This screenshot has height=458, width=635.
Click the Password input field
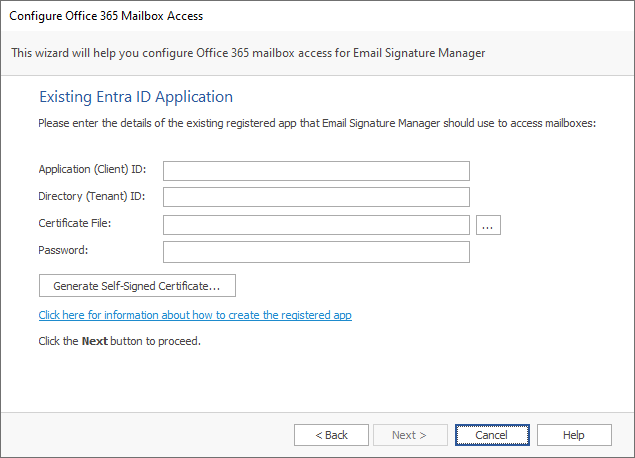(316, 252)
